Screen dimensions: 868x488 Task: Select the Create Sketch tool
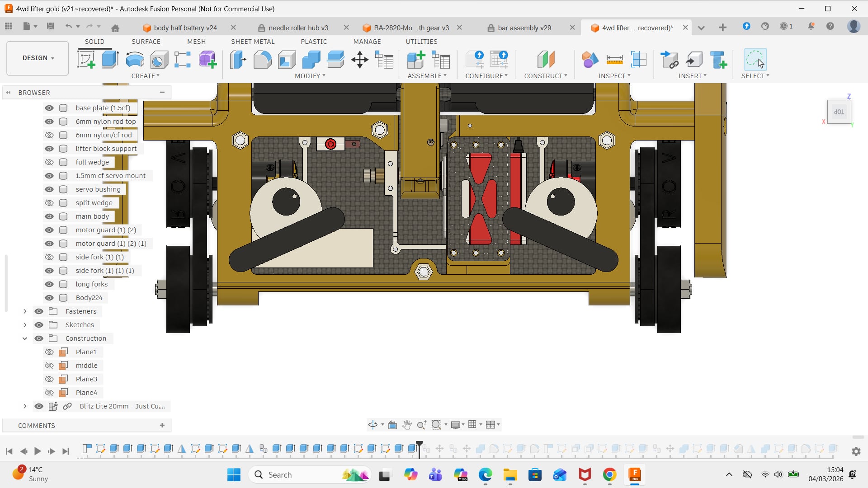click(86, 60)
